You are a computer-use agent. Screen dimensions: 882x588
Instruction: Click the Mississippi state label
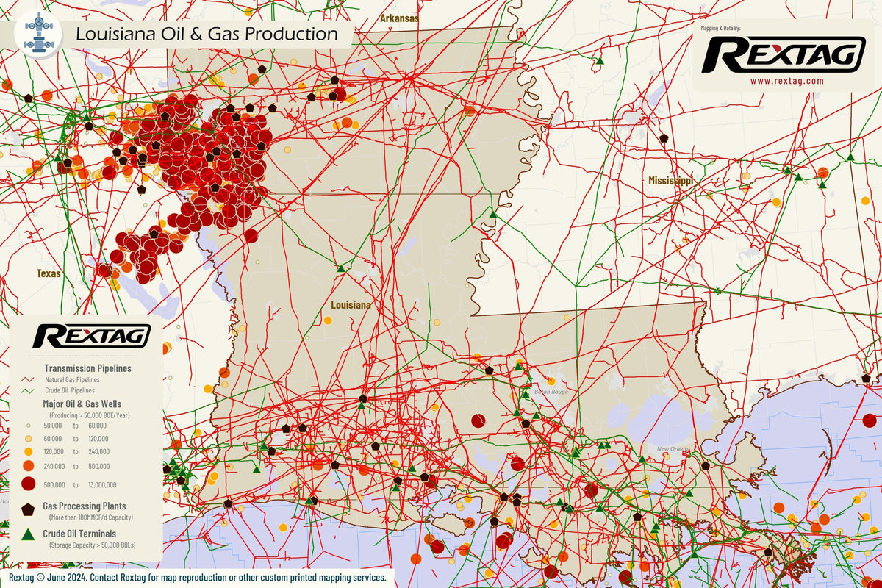pos(671,180)
